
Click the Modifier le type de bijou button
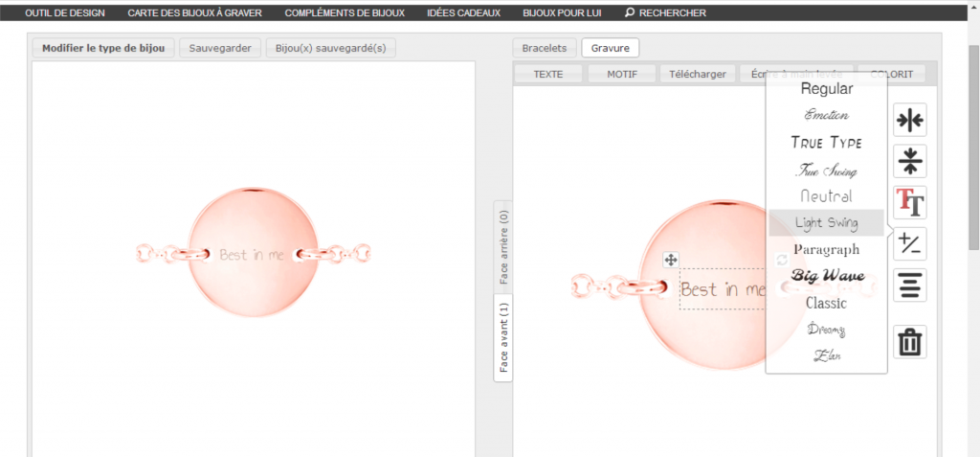pos(103,48)
